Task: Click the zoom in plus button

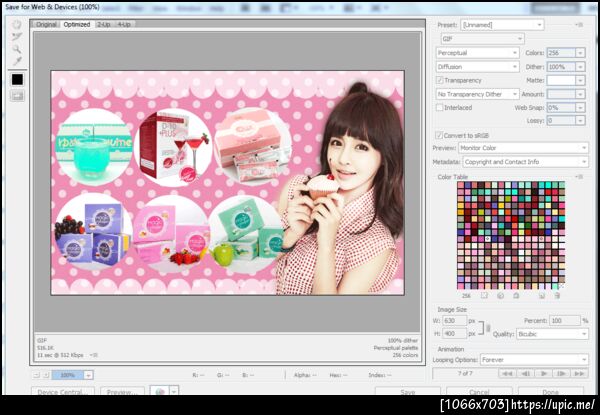Action: click(46, 375)
